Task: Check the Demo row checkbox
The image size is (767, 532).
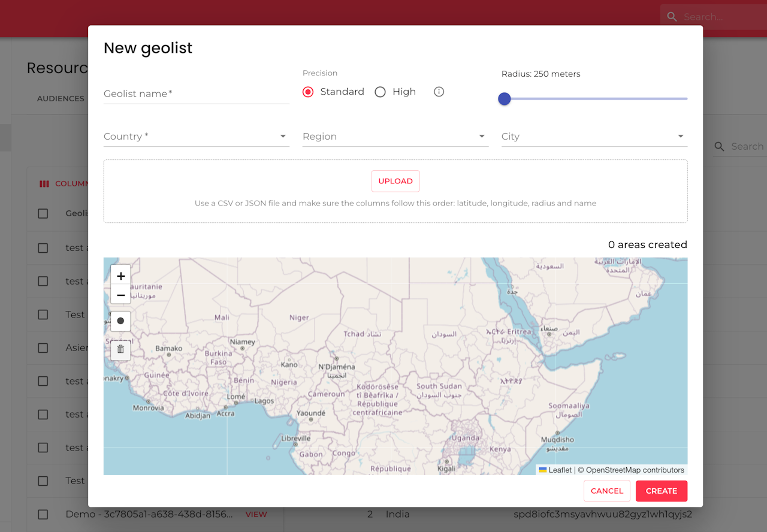Action: coord(43,514)
